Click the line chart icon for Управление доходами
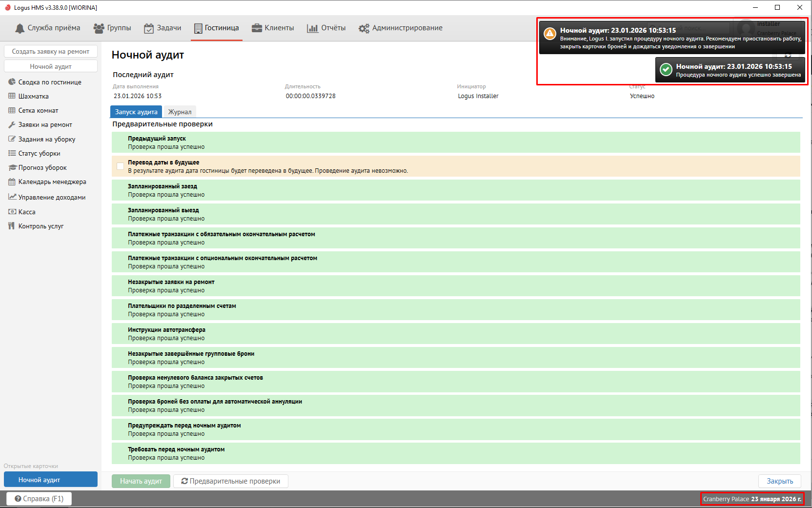Viewport: 812px width, 508px height. point(13,197)
